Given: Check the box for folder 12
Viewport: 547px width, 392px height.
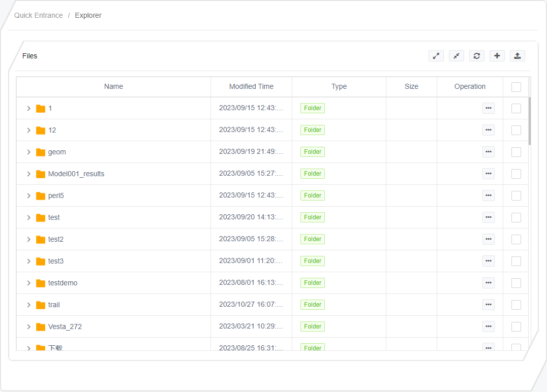Looking at the screenshot, I should (x=516, y=130).
